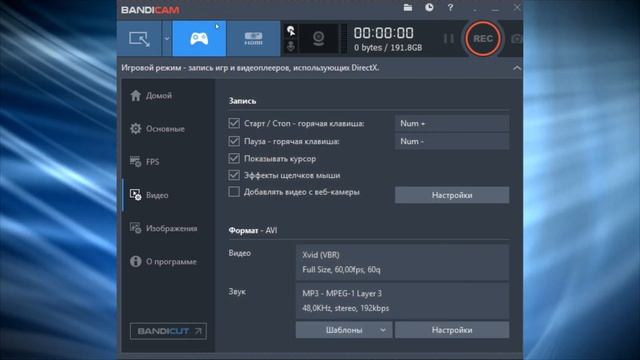This screenshot has width=640, height=360.
Task: Click the 0 bytes / 191.8GB text
Action: 388,48
